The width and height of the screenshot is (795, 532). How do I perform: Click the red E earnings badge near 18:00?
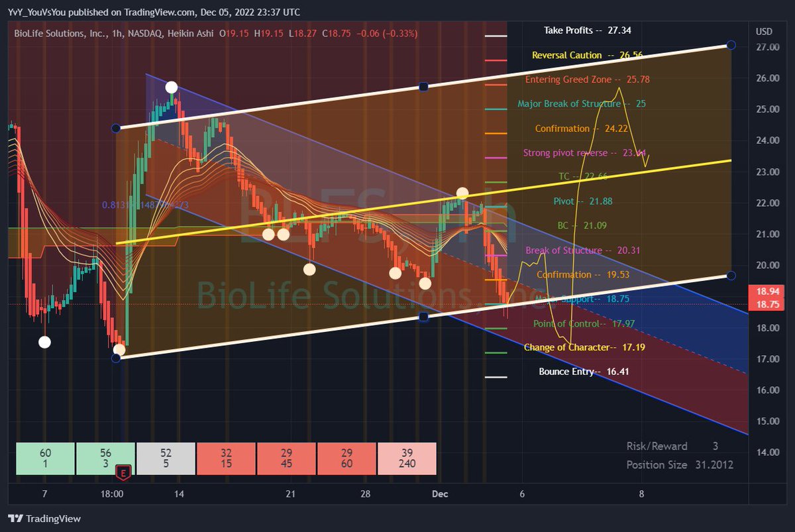click(x=123, y=473)
